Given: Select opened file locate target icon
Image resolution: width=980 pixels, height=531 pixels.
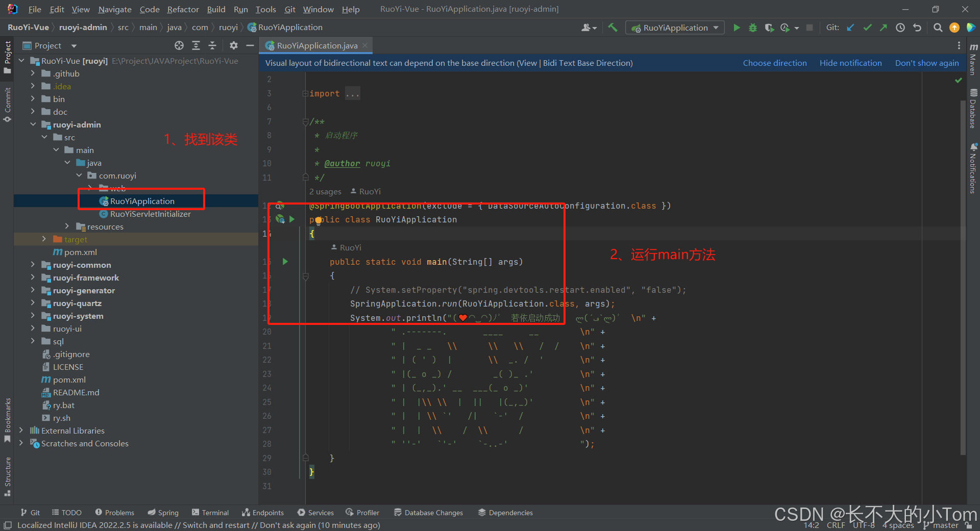Looking at the screenshot, I should tap(179, 45).
